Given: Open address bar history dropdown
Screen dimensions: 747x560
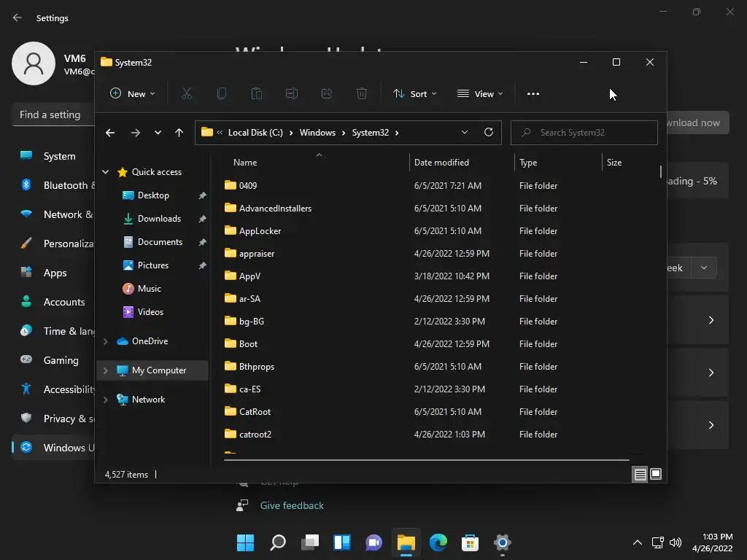Looking at the screenshot, I should coord(465,133).
